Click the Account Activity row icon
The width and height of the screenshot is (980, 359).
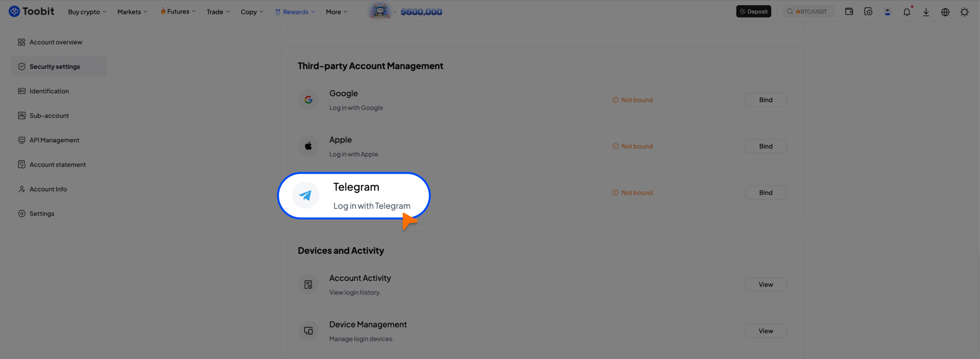308,284
